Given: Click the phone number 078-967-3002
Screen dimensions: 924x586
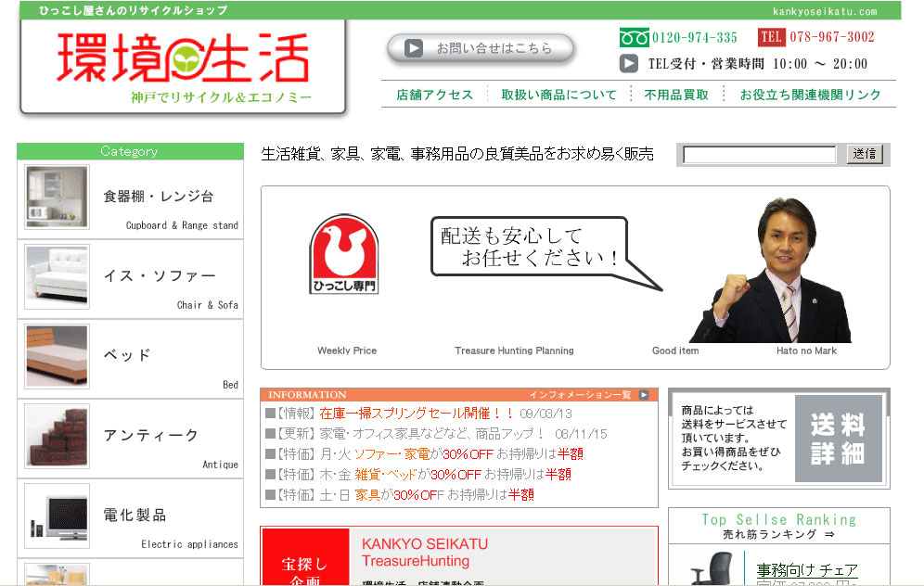Looking at the screenshot, I should (832, 37).
